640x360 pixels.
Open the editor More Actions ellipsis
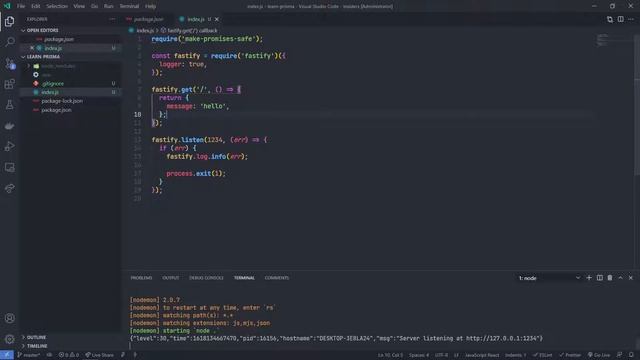click(631, 19)
